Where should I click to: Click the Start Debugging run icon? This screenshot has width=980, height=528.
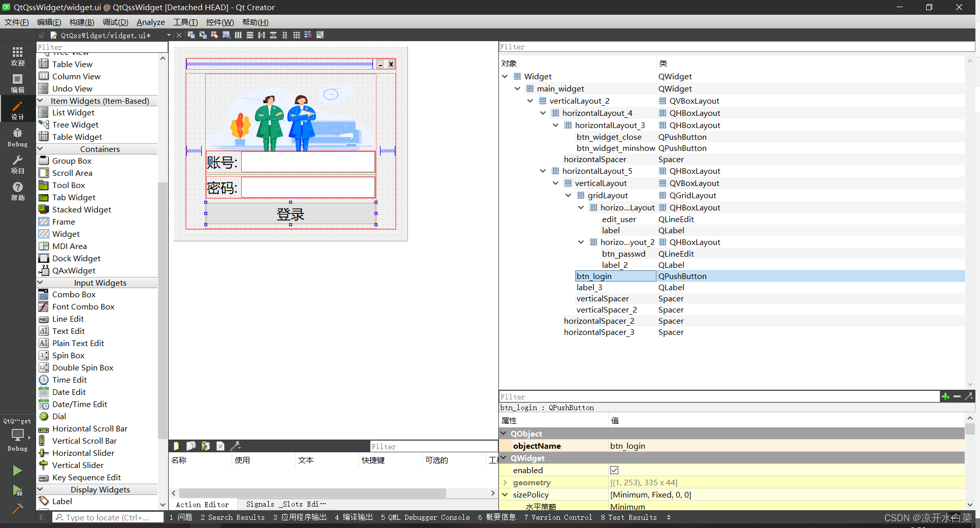tap(17, 490)
